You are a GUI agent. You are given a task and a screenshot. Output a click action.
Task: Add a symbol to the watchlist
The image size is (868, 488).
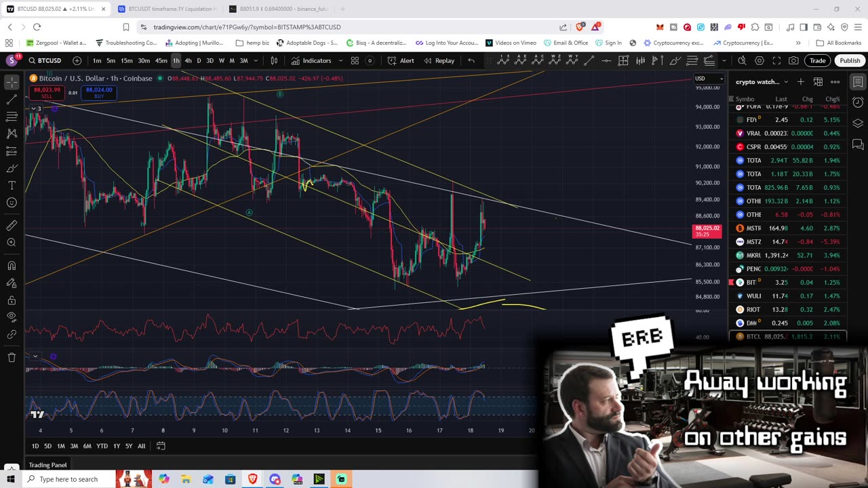(x=801, y=82)
